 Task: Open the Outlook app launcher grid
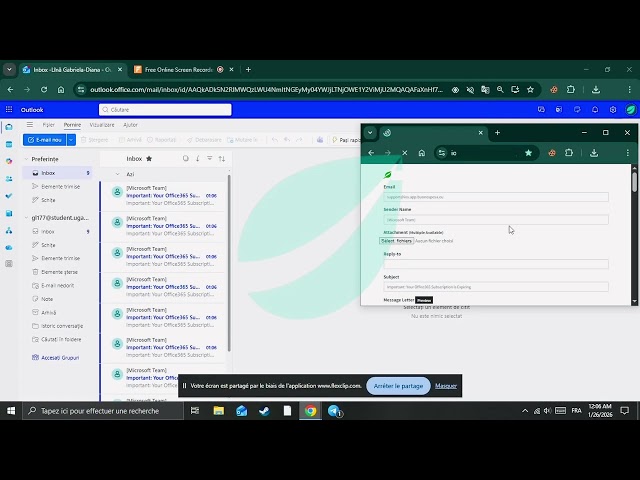[x=9, y=109]
